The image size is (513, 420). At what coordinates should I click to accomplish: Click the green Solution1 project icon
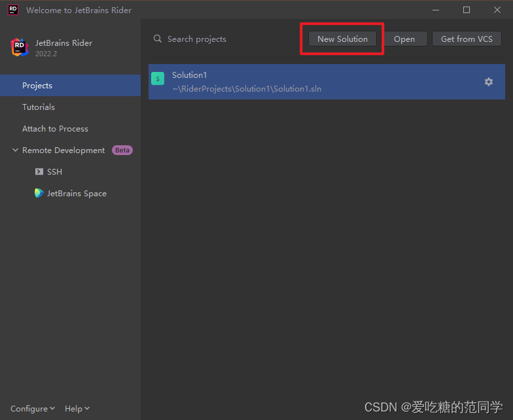point(158,79)
